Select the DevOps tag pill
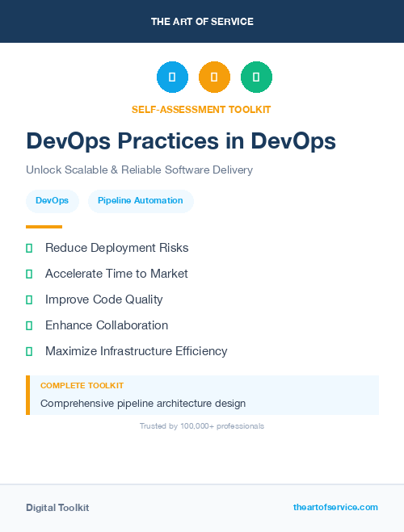The width and height of the screenshot is (404, 532). [53, 201]
